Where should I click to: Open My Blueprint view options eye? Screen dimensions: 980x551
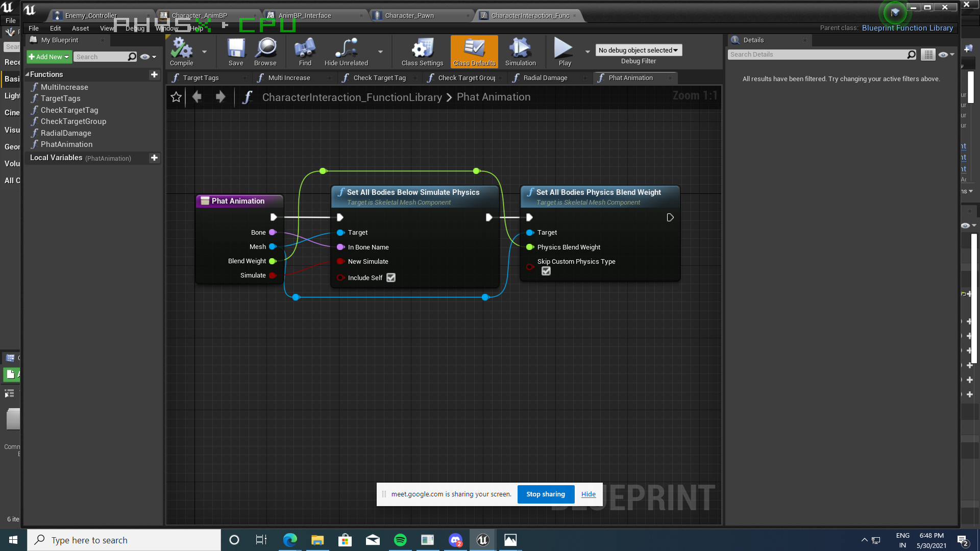tap(145, 57)
